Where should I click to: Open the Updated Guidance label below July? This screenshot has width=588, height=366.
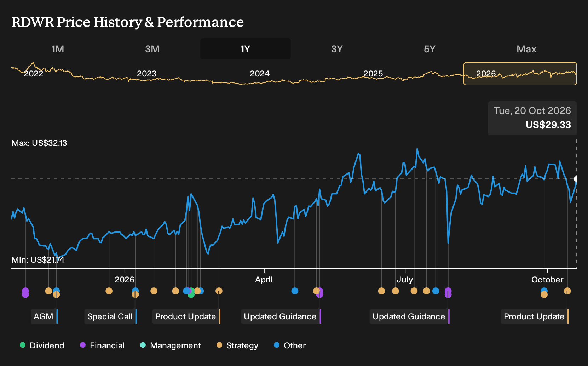(x=410, y=316)
